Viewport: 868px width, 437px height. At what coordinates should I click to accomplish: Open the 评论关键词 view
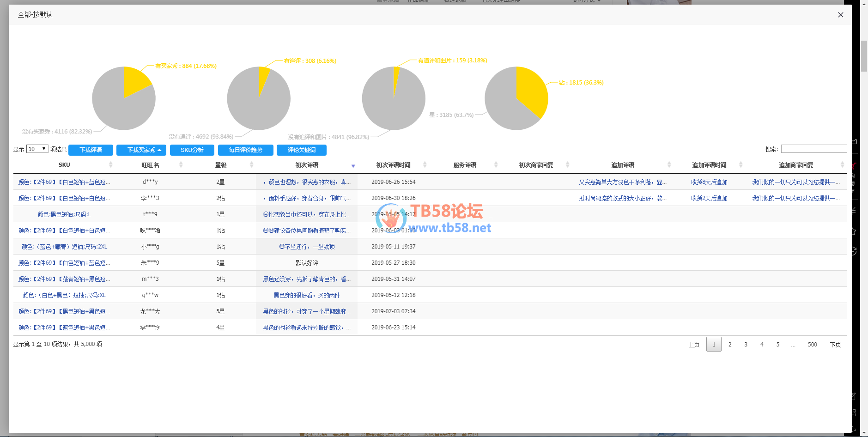301,150
